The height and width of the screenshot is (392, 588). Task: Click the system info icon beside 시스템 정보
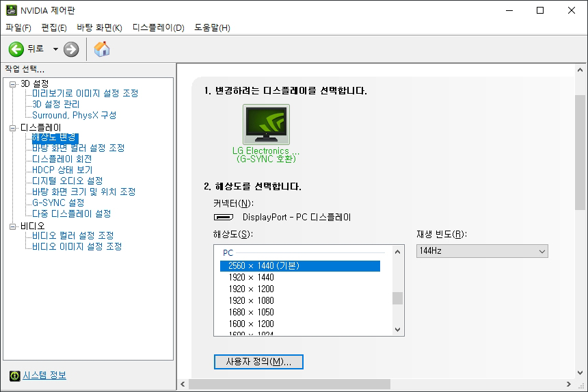point(14,376)
